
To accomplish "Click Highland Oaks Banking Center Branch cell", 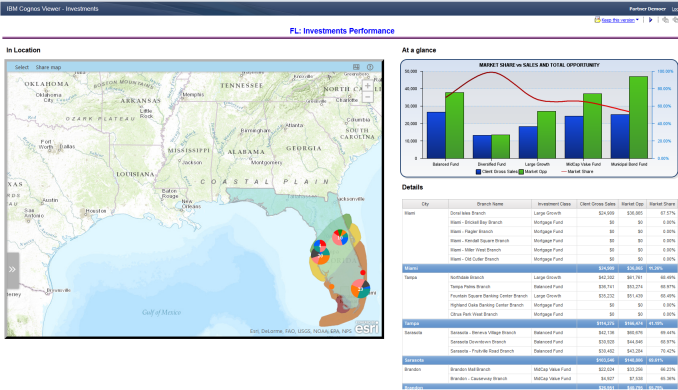I will click(490, 305).
